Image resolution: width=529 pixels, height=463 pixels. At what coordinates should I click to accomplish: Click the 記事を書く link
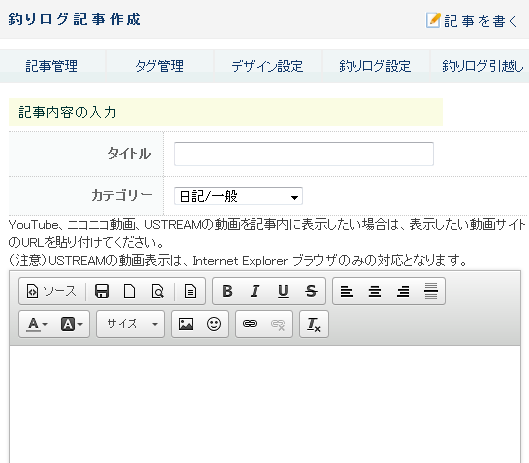click(472, 21)
